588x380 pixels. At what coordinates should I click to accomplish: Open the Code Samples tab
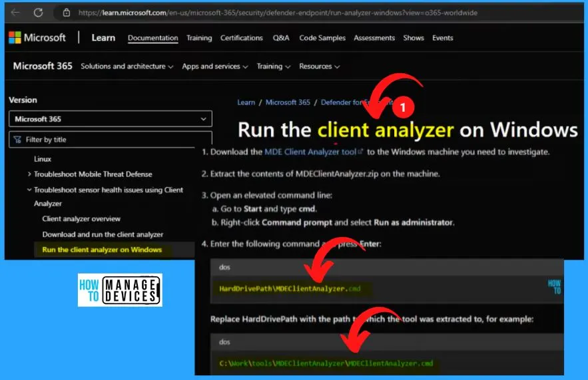[322, 38]
